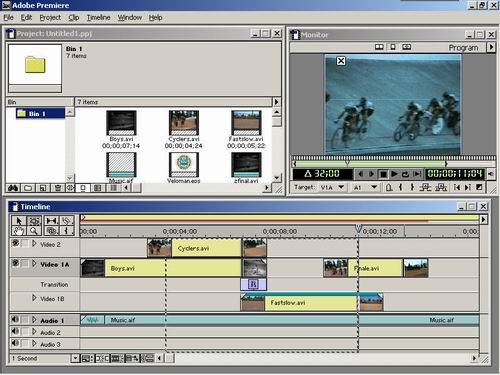Mark In point with left brace icon
Viewport: 500px width, 375px height.
pyautogui.click(x=401, y=187)
